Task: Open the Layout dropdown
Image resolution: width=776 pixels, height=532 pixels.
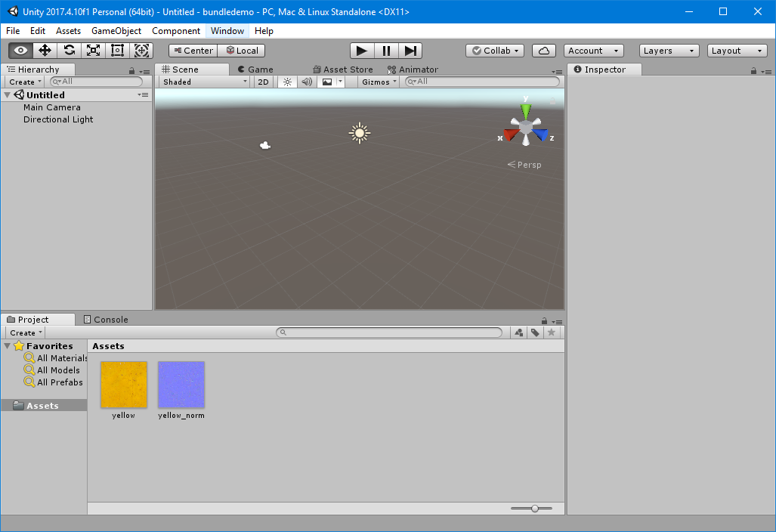Action: [737, 51]
